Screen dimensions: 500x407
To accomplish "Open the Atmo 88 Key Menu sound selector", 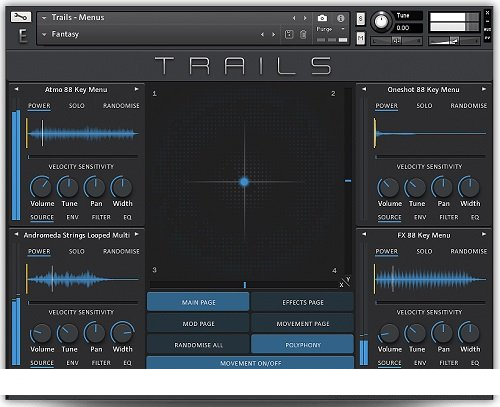I will pos(76,90).
